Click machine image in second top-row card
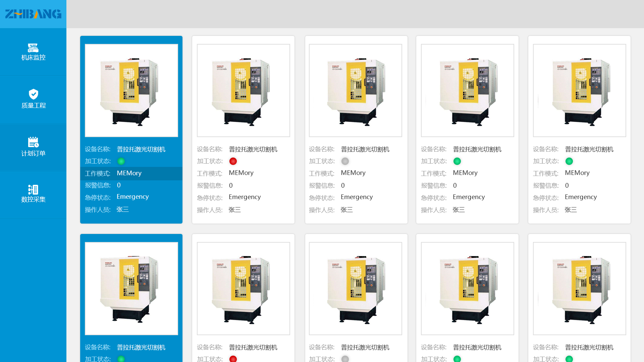Screen dimensions: 644x362 coord(244,90)
